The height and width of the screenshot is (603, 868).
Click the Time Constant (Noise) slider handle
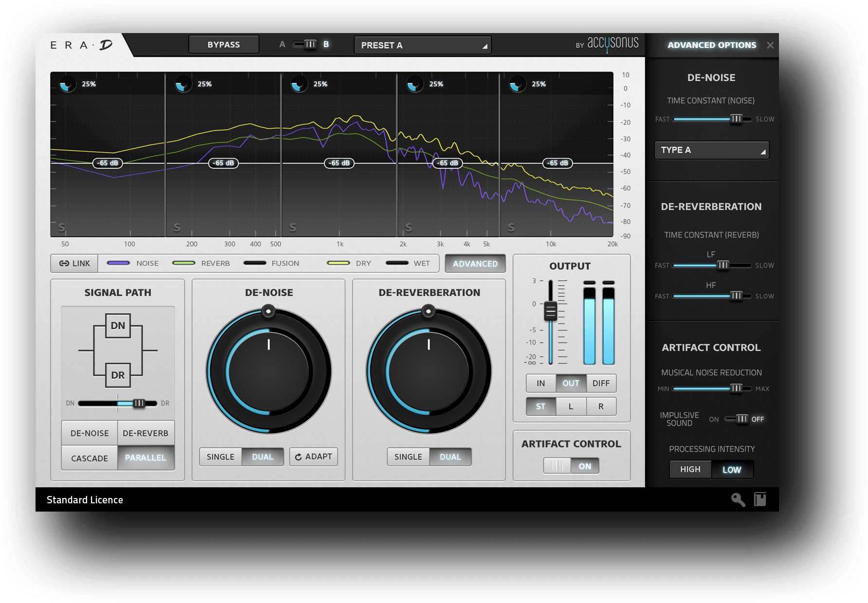tap(737, 119)
